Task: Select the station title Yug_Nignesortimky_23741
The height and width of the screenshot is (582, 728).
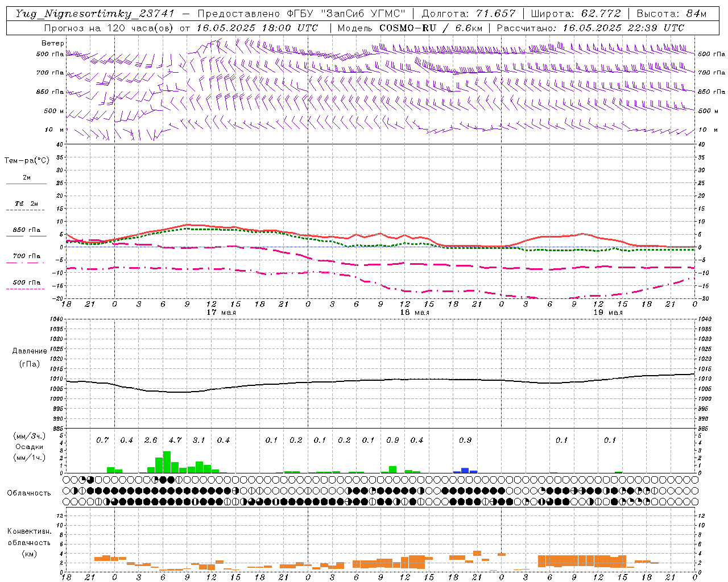Action: [95, 14]
